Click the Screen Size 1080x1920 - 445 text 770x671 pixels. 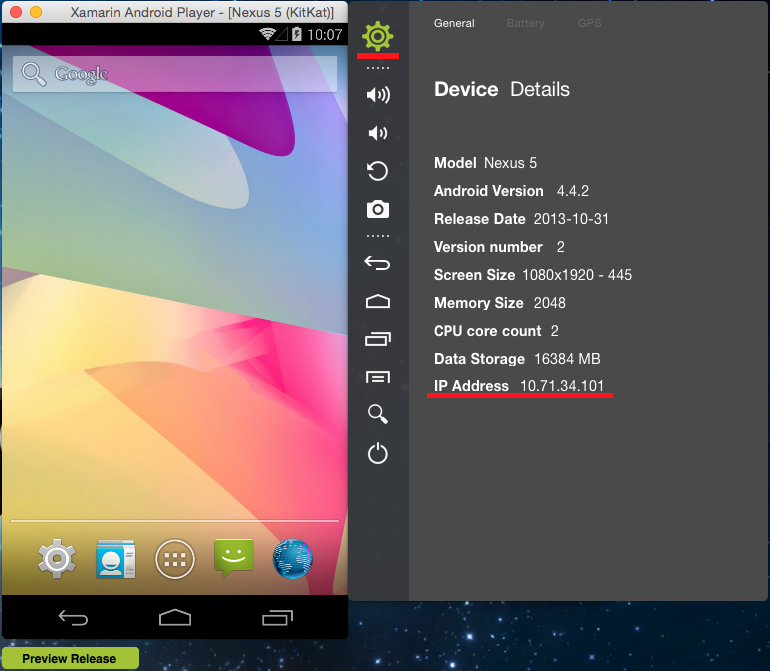pyautogui.click(x=533, y=275)
